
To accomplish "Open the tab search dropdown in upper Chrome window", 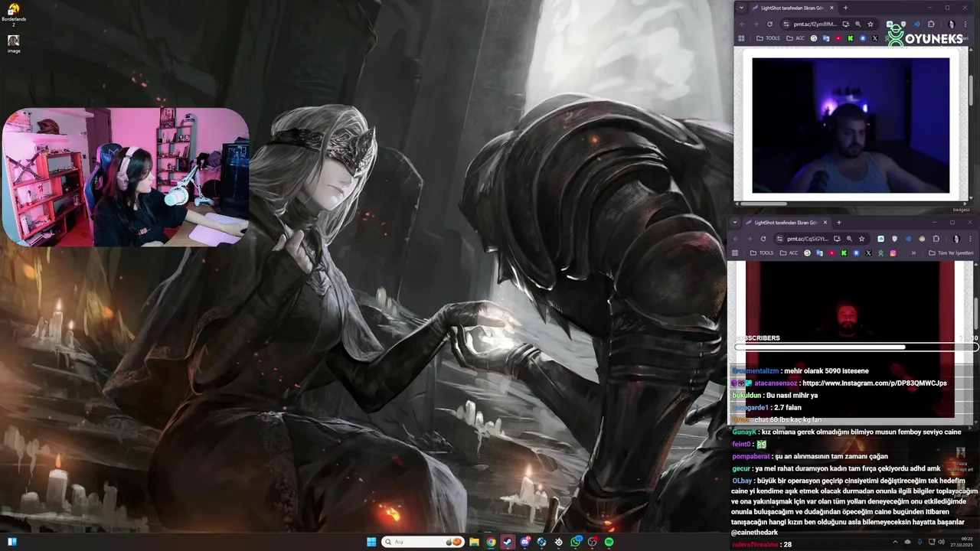I will point(741,8).
